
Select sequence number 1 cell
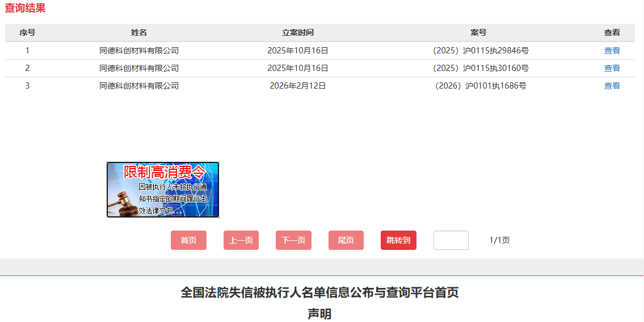point(27,51)
